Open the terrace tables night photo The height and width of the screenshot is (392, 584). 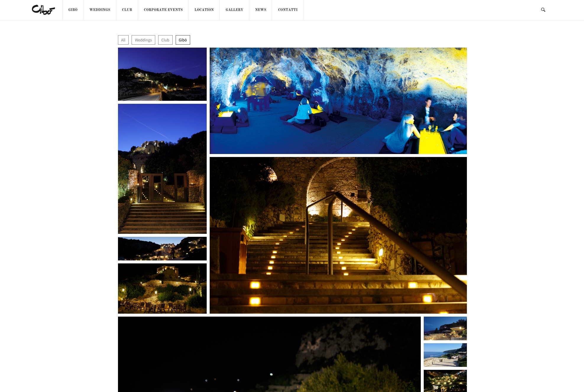[162, 289]
